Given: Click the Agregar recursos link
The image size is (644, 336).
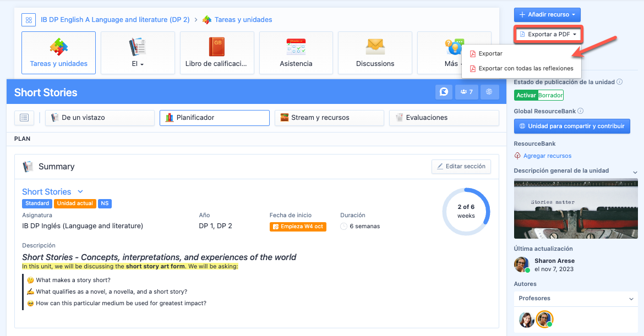Looking at the screenshot, I should (x=547, y=156).
